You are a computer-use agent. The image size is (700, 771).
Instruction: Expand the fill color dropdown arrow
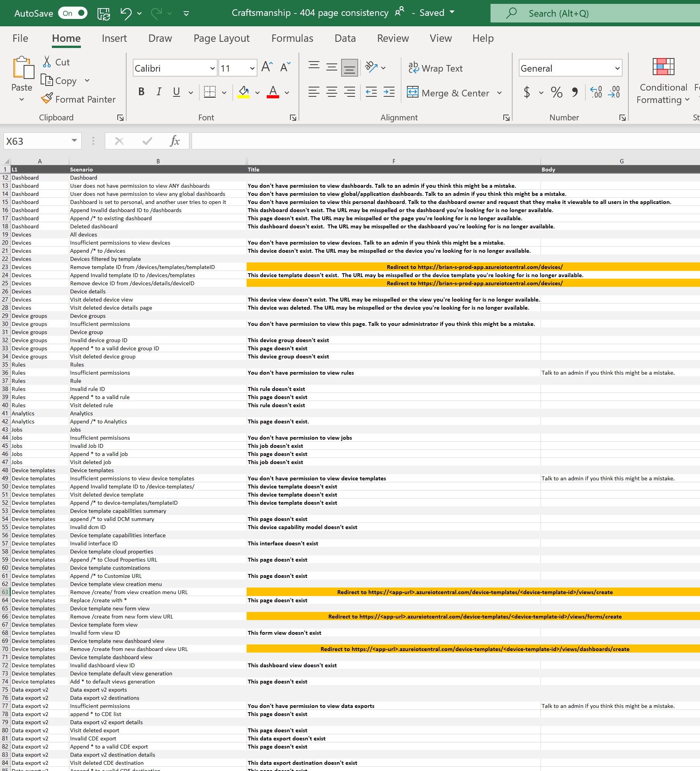[256, 93]
